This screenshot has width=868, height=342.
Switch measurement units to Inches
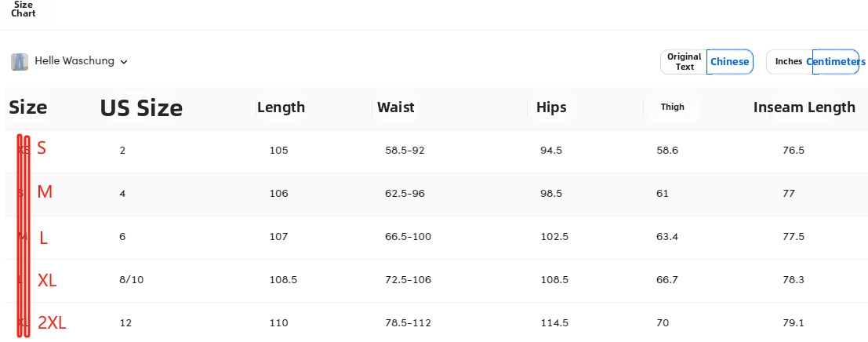pos(789,61)
